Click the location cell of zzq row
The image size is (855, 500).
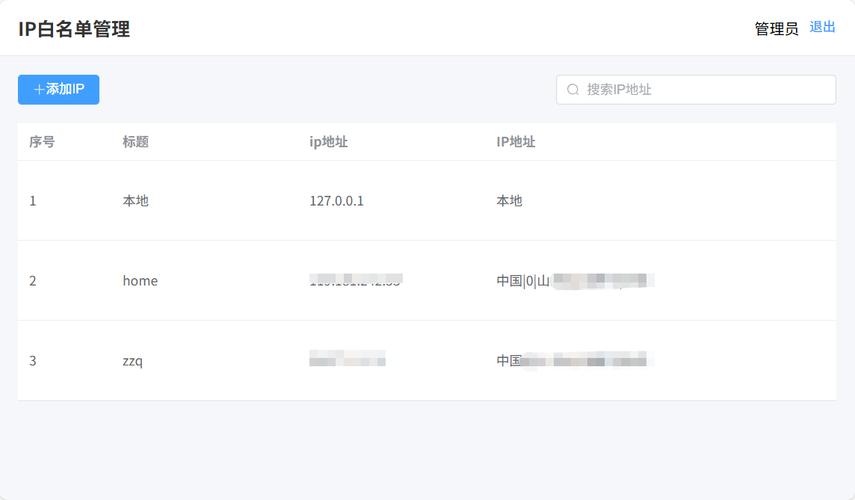click(x=575, y=360)
